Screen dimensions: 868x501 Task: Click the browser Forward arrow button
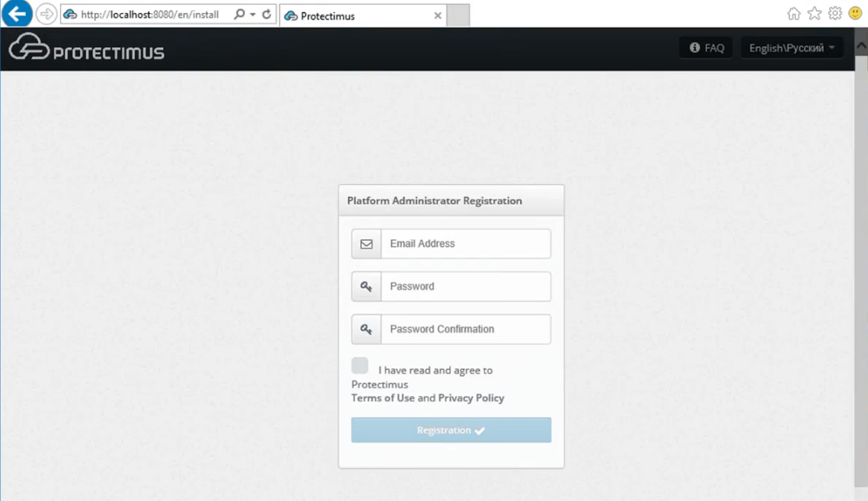tap(46, 14)
